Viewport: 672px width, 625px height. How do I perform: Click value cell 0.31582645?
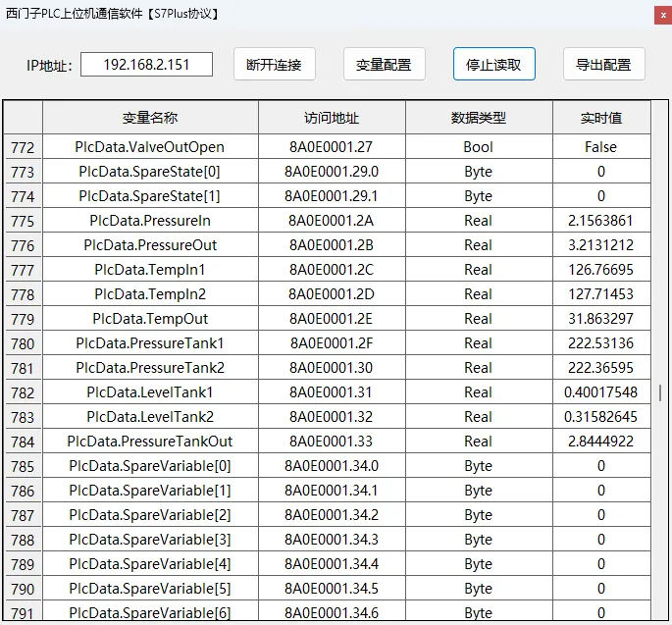(601, 417)
